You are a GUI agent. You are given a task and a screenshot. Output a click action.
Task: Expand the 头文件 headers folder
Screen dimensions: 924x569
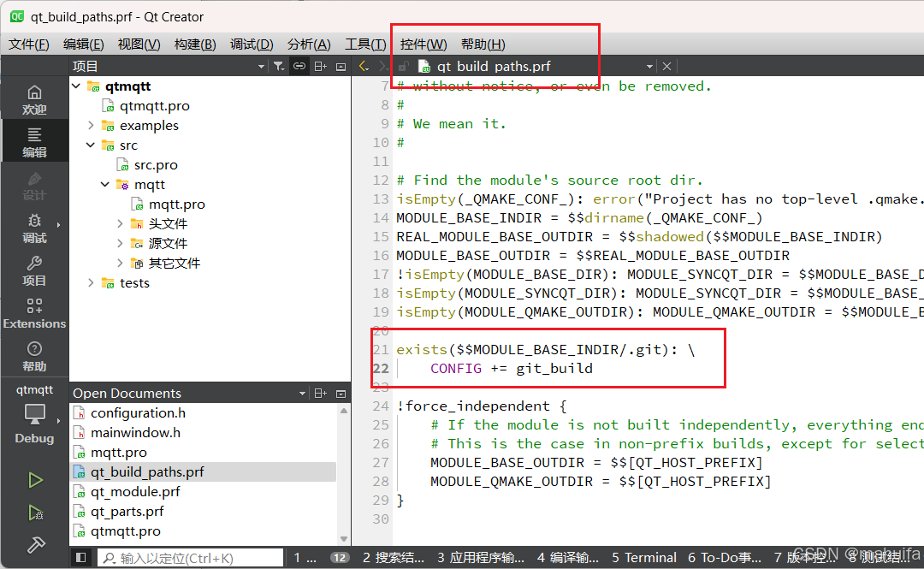[120, 223]
